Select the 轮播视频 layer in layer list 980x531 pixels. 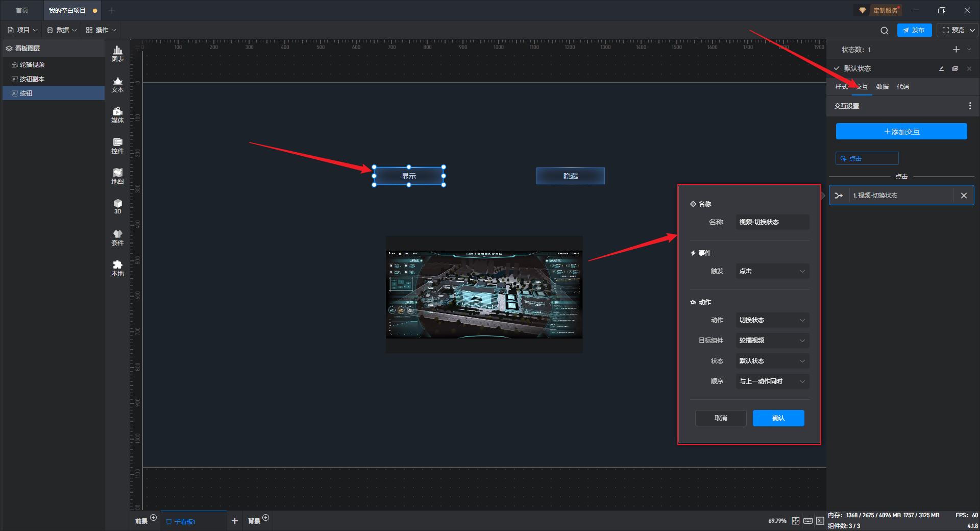pyautogui.click(x=54, y=64)
